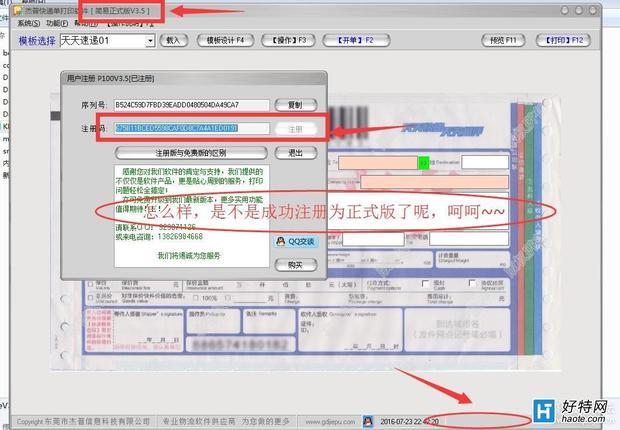Click the 【开单】F2 button
Viewport: 620px width, 430px height.
[x=356, y=40]
